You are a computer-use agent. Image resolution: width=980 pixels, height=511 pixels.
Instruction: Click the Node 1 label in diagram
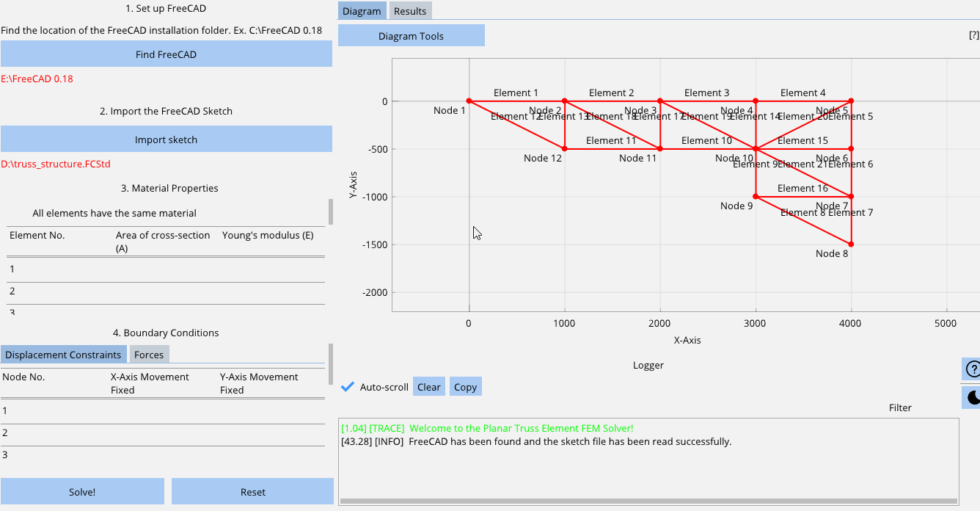(x=450, y=110)
